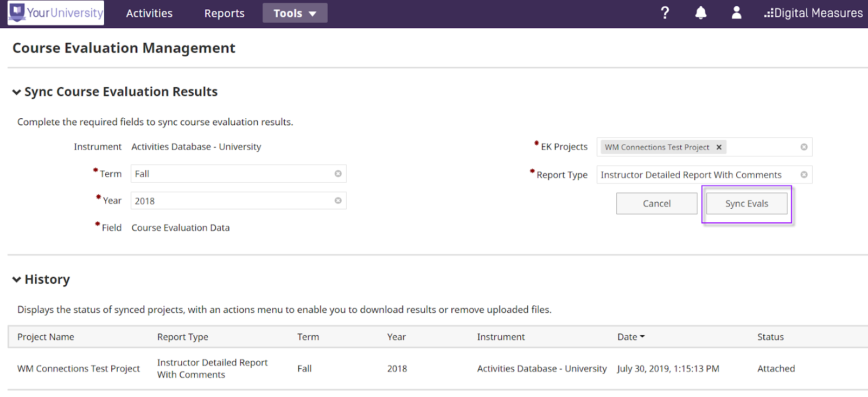This screenshot has width=868, height=397.
Task: Open the Report Type combo box
Action: click(x=704, y=175)
